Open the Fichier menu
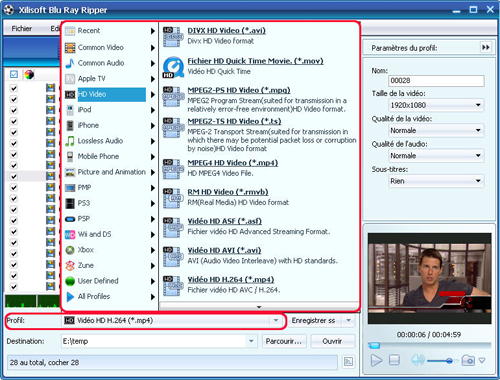Viewport: 500px width, 380px height. coord(22,29)
